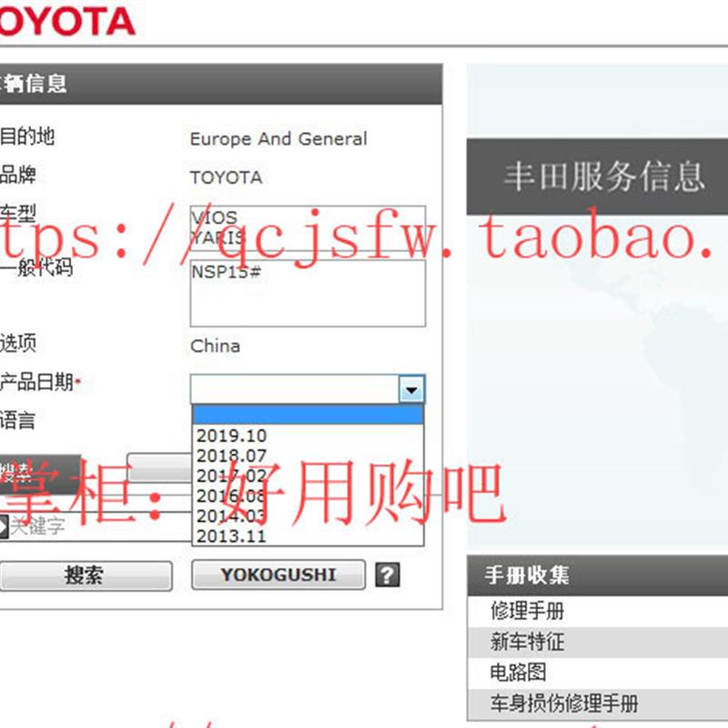Click the 丰田服务信息 banner
This screenshot has width=728, height=728.
[597, 177]
